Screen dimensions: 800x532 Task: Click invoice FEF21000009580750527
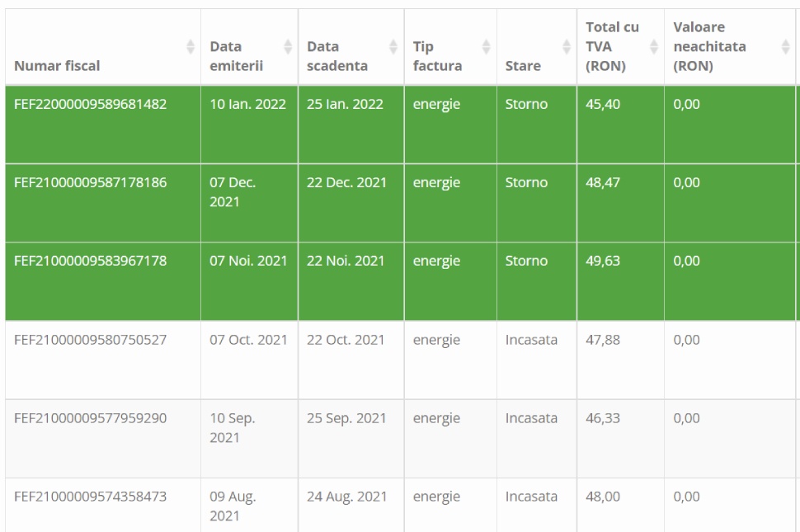92,340
